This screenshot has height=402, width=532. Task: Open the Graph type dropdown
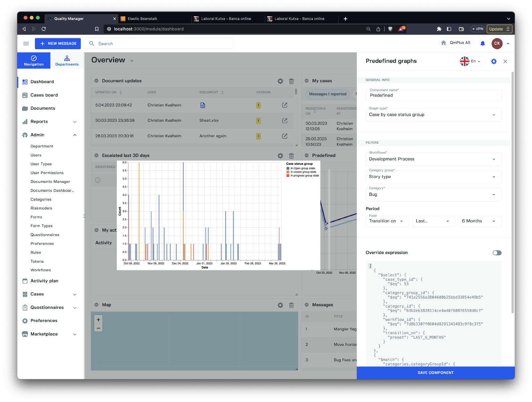click(433, 115)
